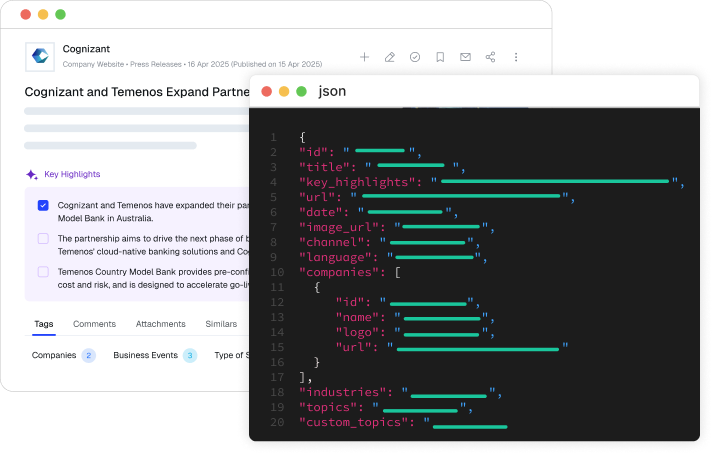Click the Key Highlights sparkle icon

[32, 174]
